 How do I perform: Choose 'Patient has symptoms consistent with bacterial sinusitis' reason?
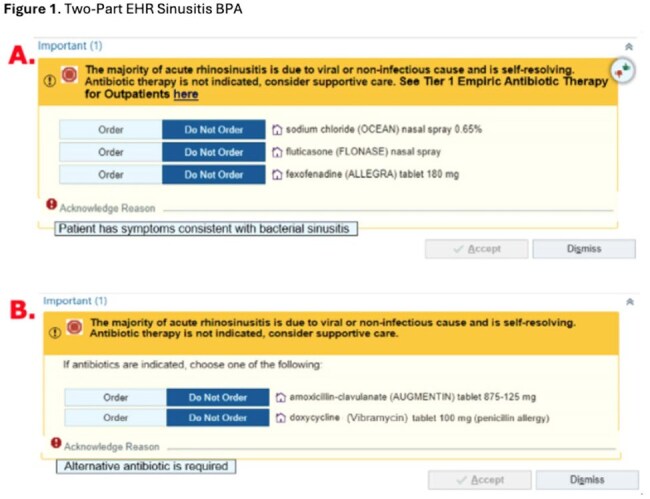(206, 229)
